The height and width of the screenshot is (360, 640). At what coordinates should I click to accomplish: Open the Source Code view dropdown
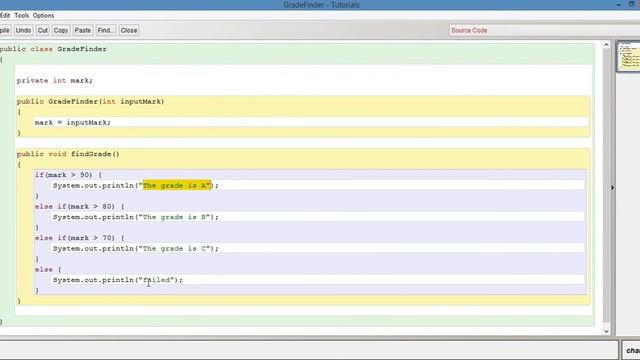pyautogui.click(x=544, y=30)
